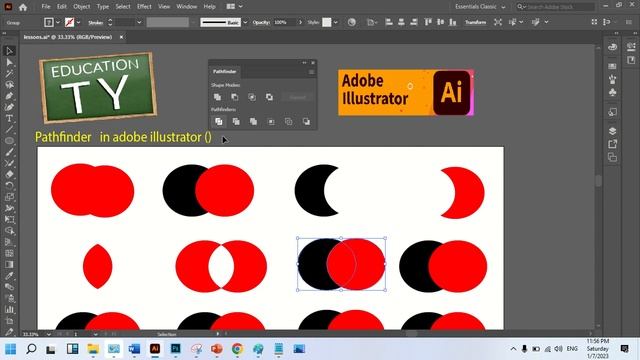
Task: Select the Column Graph tool
Action: 9,309
